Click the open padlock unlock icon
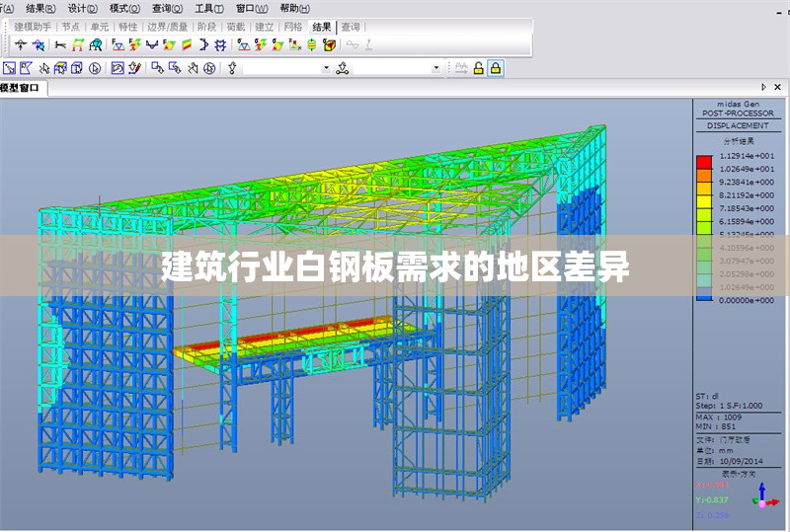The width and height of the screenshot is (790, 532). (x=478, y=68)
